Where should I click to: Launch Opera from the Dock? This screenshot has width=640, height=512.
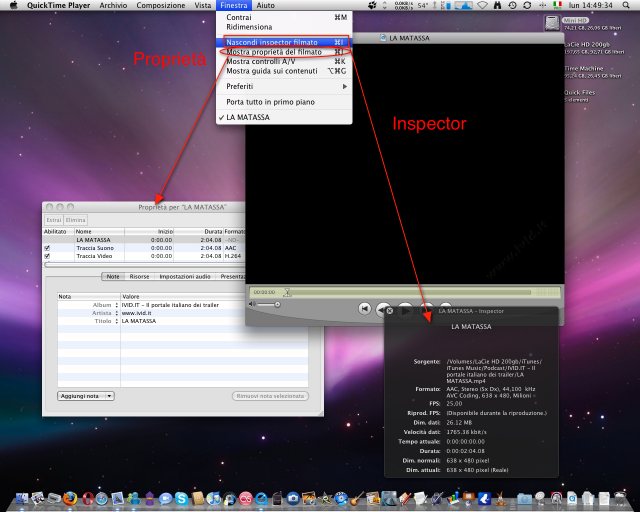(x=88, y=498)
